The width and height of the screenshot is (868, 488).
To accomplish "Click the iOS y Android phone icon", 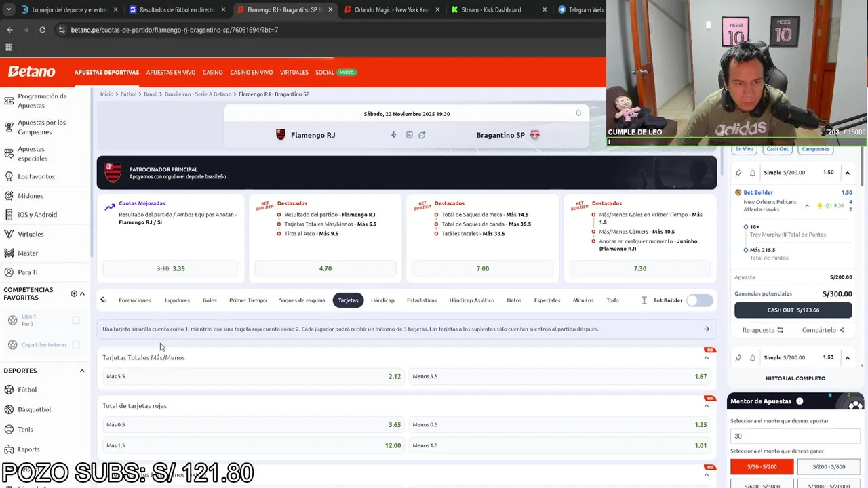I will [x=9, y=215].
